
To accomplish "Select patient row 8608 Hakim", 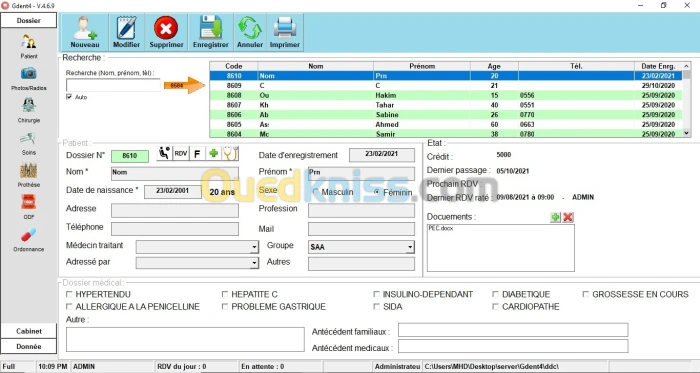I will (x=446, y=95).
